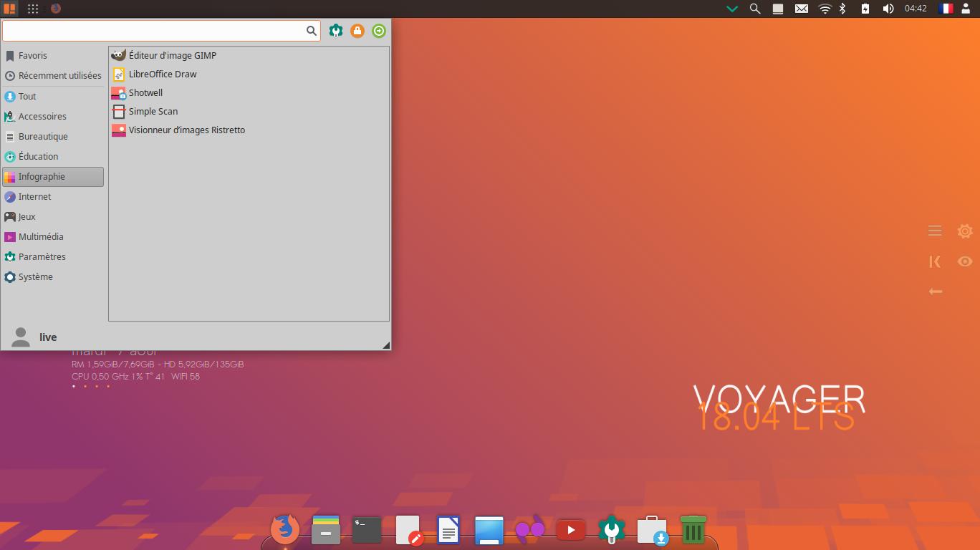Show Récemment utilisées applications
Screen dimensions: 980x550
(53, 75)
